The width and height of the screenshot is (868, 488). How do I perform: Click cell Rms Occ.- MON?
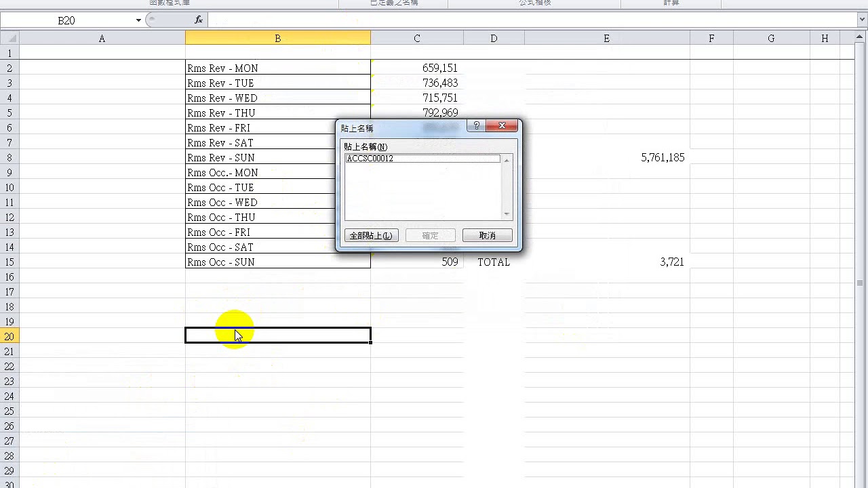(261, 172)
